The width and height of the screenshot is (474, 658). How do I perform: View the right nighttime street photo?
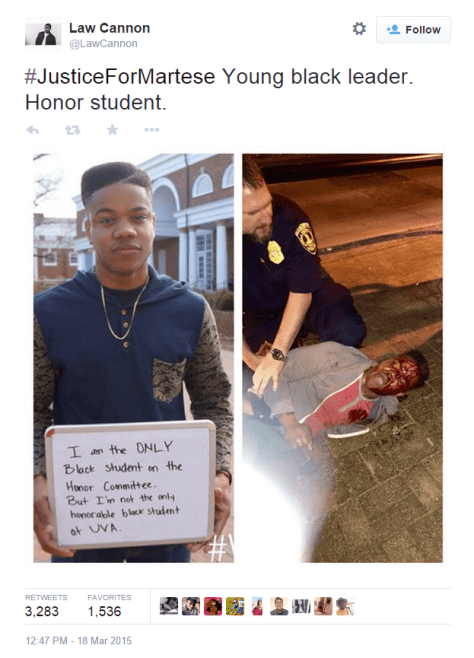pos(342,358)
